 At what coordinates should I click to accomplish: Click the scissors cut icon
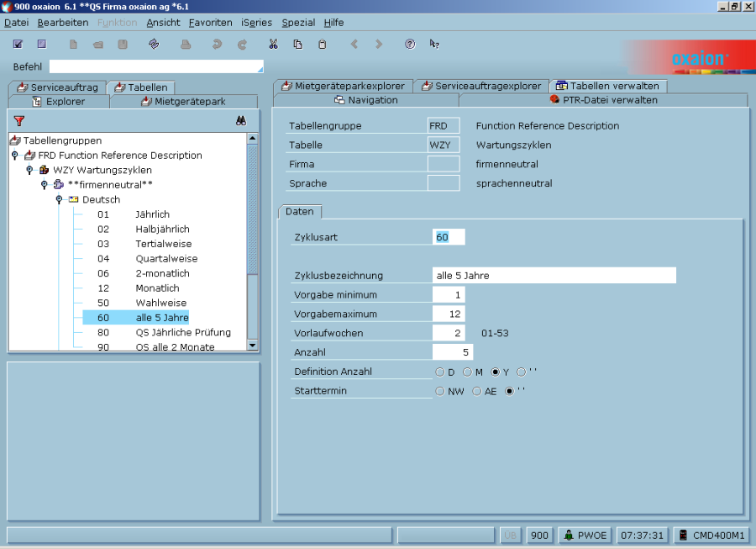point(273,45)
